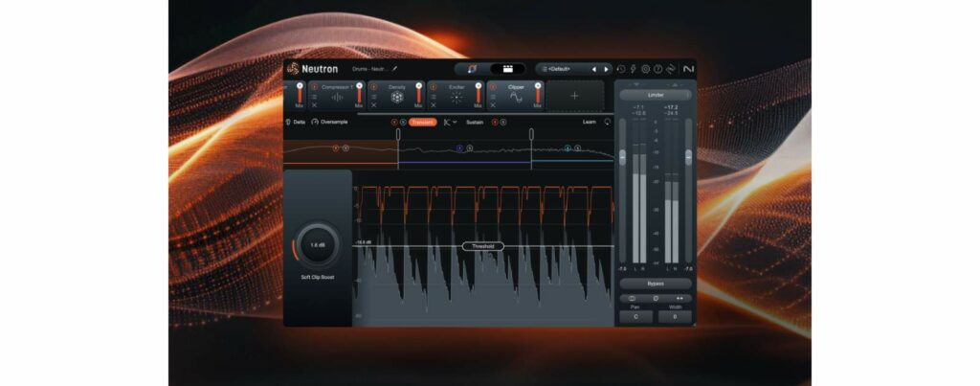980x386 pixels.
Task: Toggle the Delta listen option
Action: (299, 123)
